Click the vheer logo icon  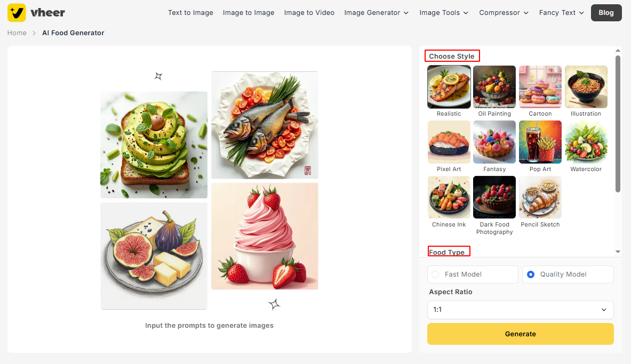[x=17, y=13]
